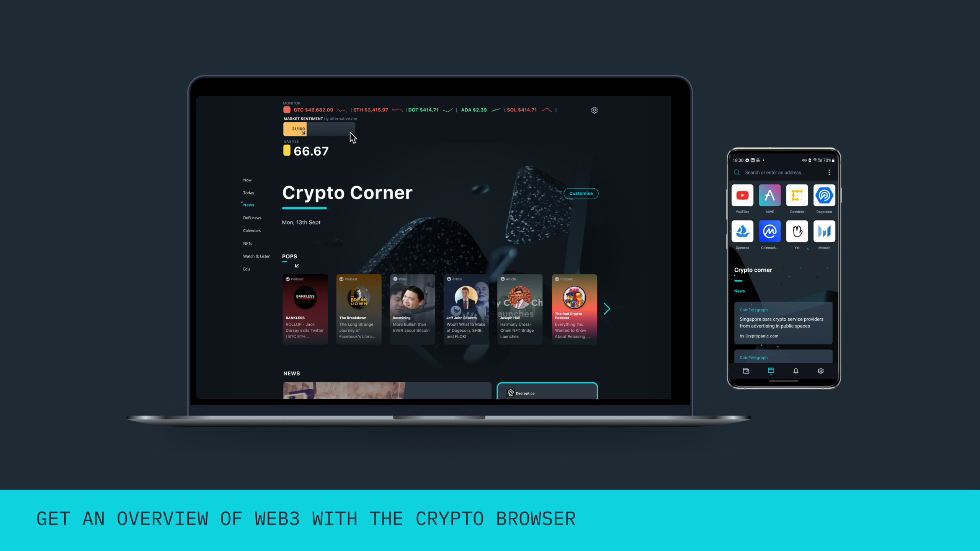Screen dimensions: 980x551
Task: Open the NFTs section in left sidebar
Action: [248, 243]
